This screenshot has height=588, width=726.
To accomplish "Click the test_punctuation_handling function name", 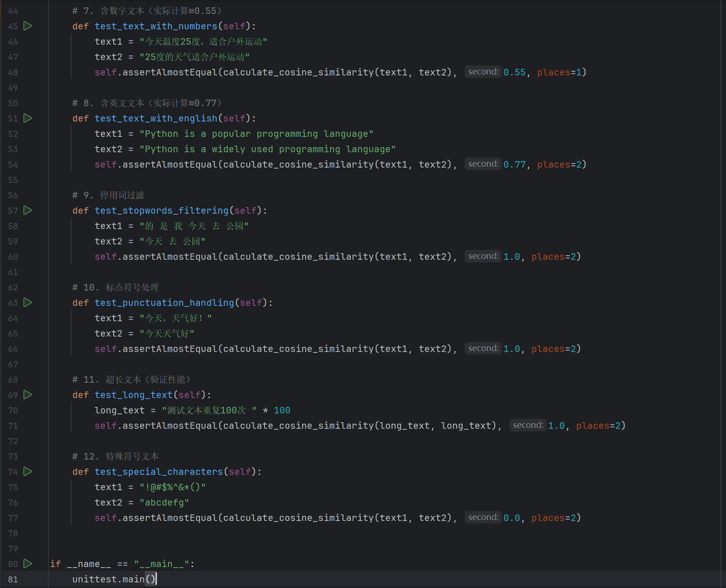I will pos(164,303).
